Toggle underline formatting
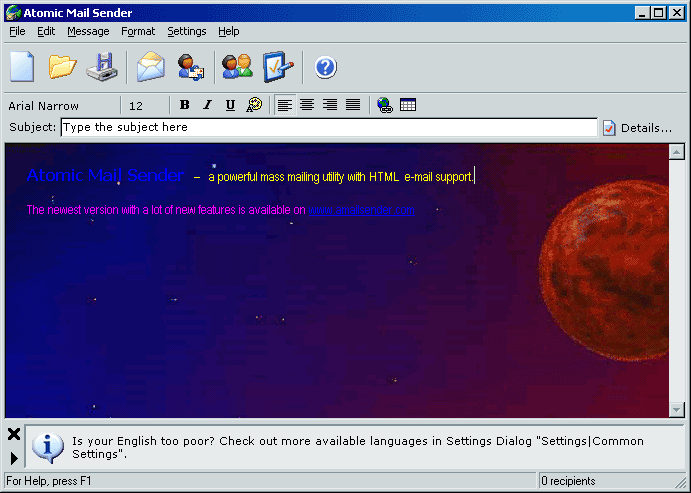The image size is (691, 493). 230,105
